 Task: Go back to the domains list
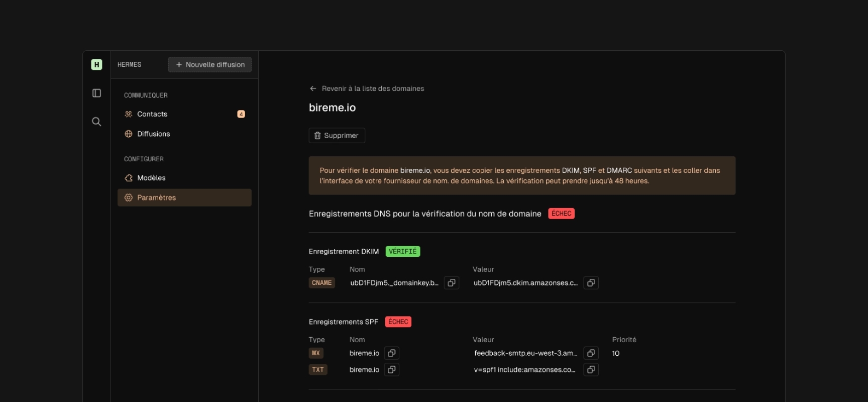point(367,88)
